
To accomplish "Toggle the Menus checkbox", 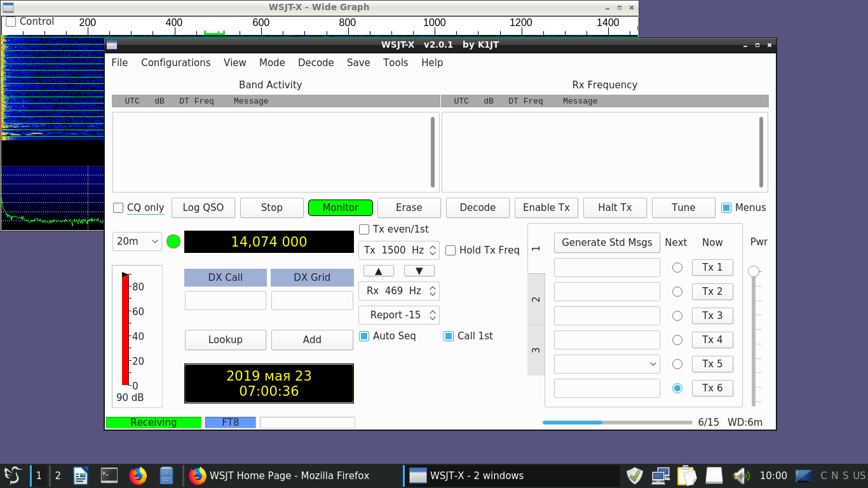I will 726,208.
